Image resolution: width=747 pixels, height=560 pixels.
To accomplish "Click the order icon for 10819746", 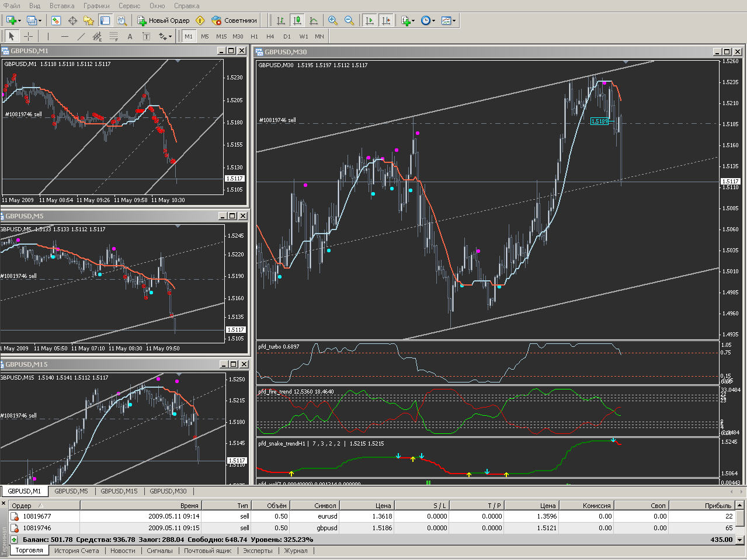I will 15,528.
